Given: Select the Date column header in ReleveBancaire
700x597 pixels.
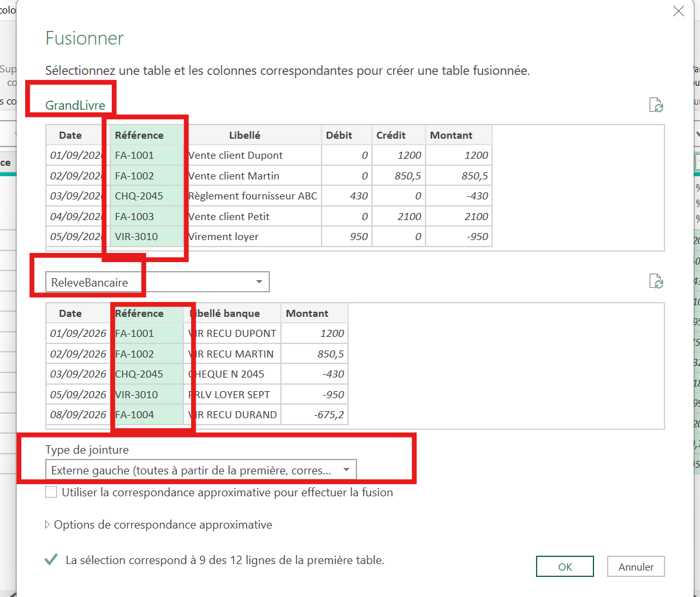Looking at the screenshot, I should (77, 313).
